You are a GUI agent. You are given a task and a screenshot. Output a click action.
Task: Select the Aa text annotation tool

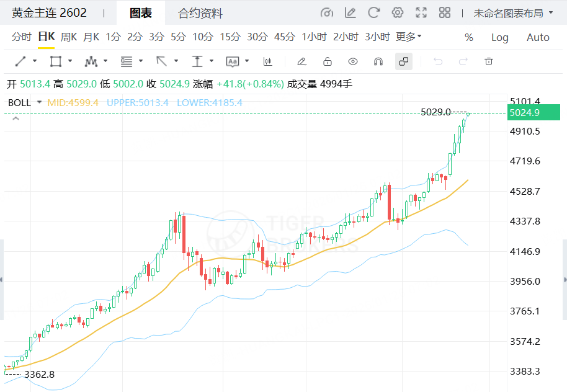tap(233, 61)
